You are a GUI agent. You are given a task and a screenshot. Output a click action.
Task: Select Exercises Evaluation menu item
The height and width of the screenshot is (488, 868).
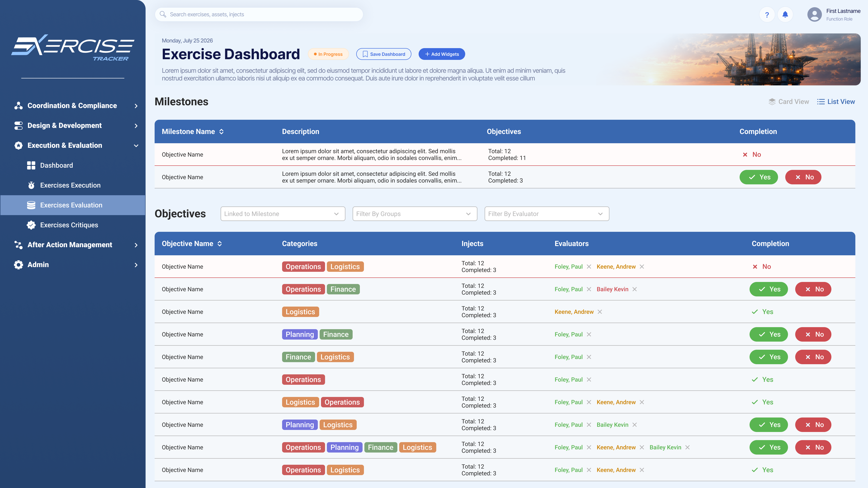pyautogui.click(x=73, y=205)
